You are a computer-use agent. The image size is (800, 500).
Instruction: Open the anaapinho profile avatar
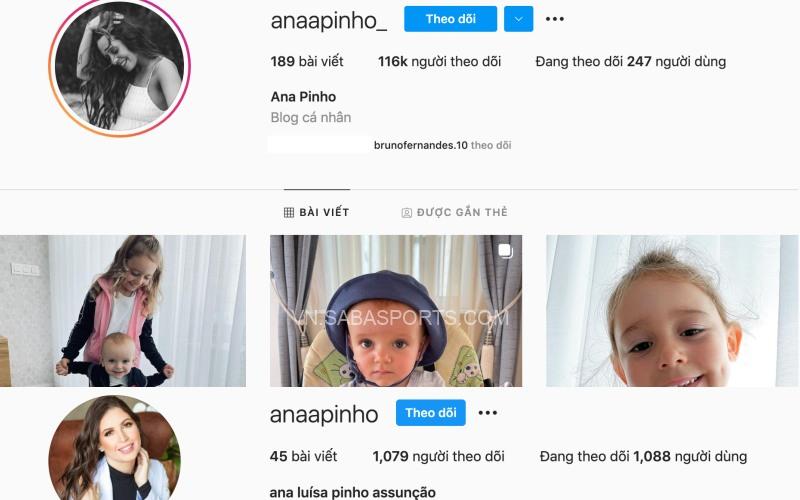pos(114,448)
